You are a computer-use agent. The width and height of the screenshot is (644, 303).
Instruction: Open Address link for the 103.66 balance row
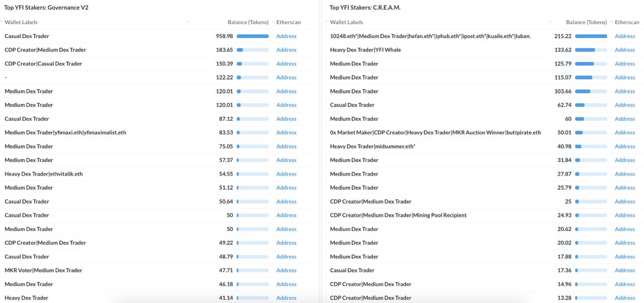click(625, 91)
